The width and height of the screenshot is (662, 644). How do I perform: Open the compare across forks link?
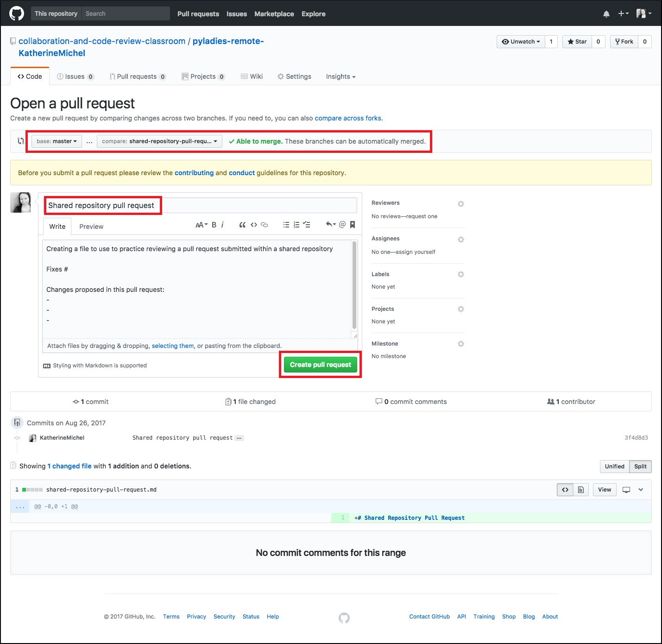coord(348,118)
